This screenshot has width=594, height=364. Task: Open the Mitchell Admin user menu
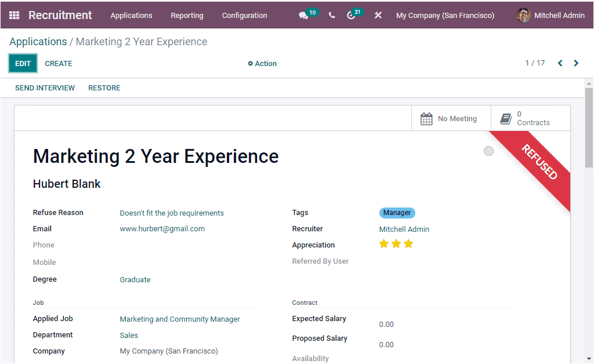[557, 15]
